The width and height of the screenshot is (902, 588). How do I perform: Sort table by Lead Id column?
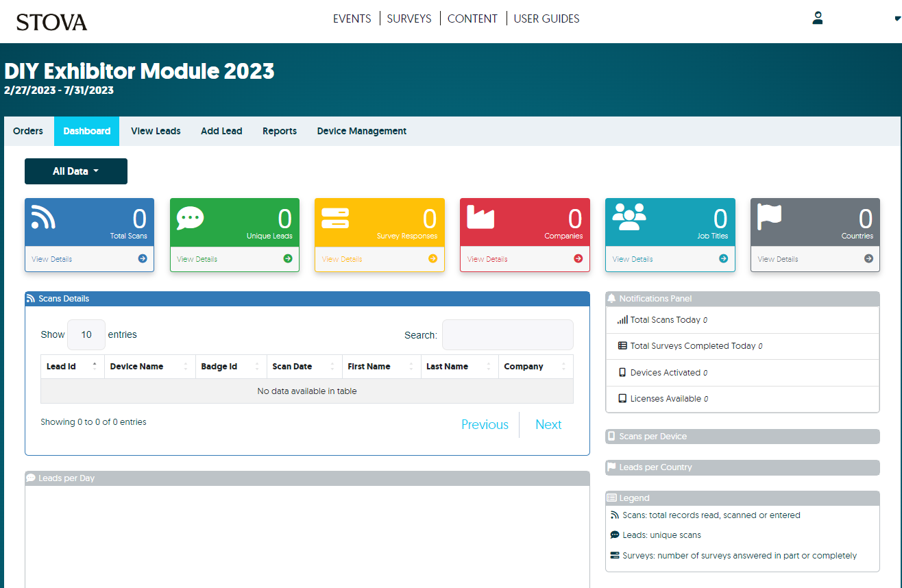[x=72, y=367]
